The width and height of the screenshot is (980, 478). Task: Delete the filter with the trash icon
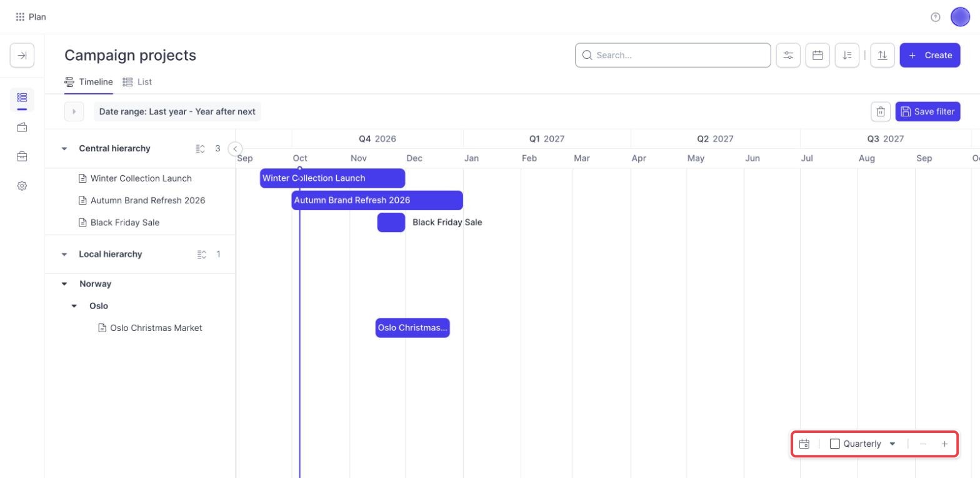(x=881, y=111)
